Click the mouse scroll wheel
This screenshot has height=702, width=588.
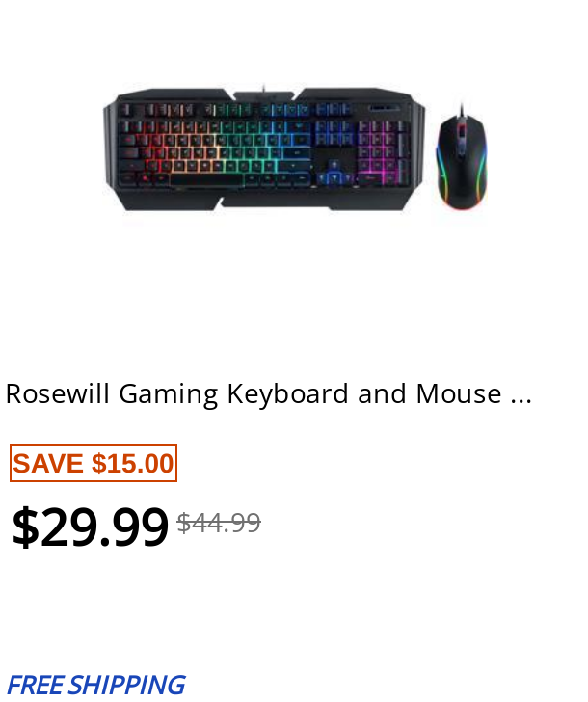pos(461,131)
